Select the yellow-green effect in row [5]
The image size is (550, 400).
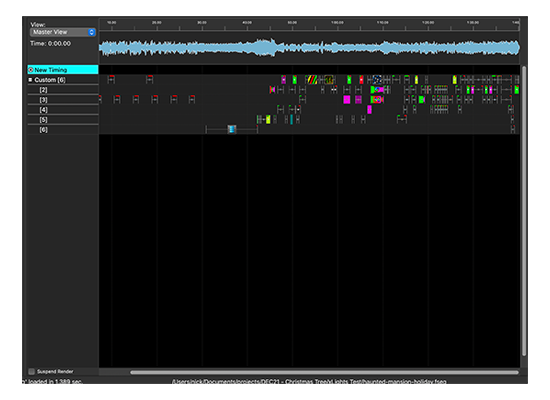[x=268, y=119]
